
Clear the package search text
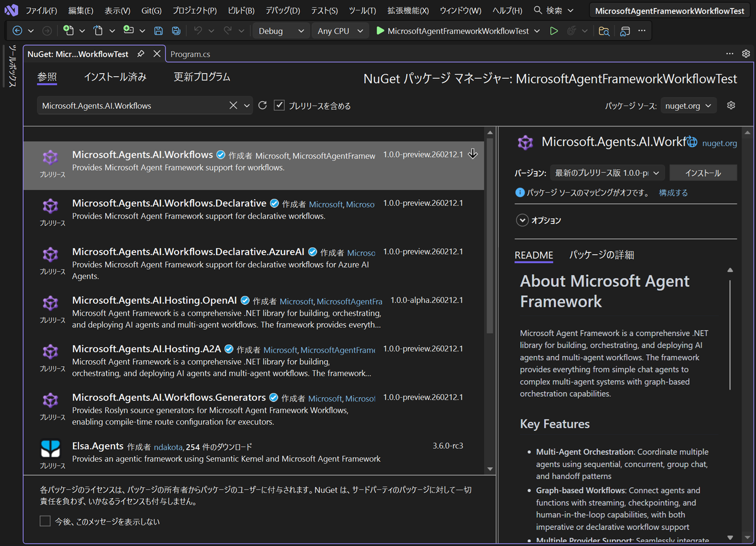coord(233,106)
